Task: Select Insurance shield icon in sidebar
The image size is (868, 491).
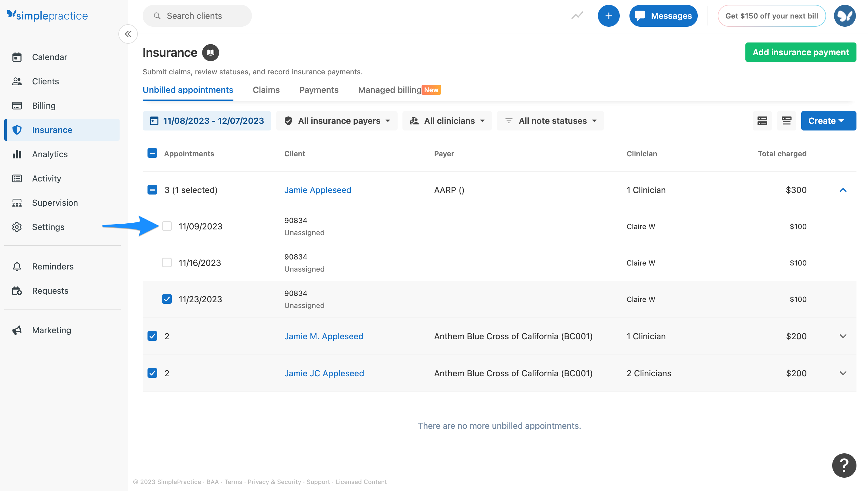Action: 17,130
